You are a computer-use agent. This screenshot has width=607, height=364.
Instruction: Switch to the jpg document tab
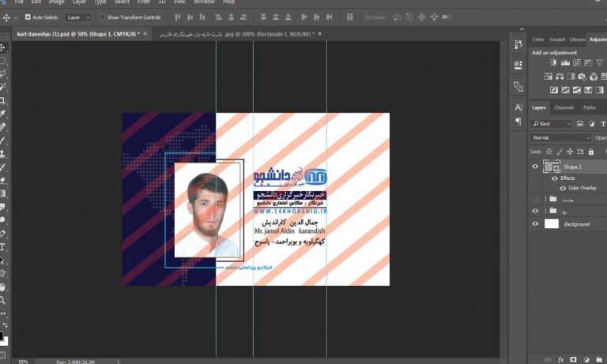coord(236,34)
